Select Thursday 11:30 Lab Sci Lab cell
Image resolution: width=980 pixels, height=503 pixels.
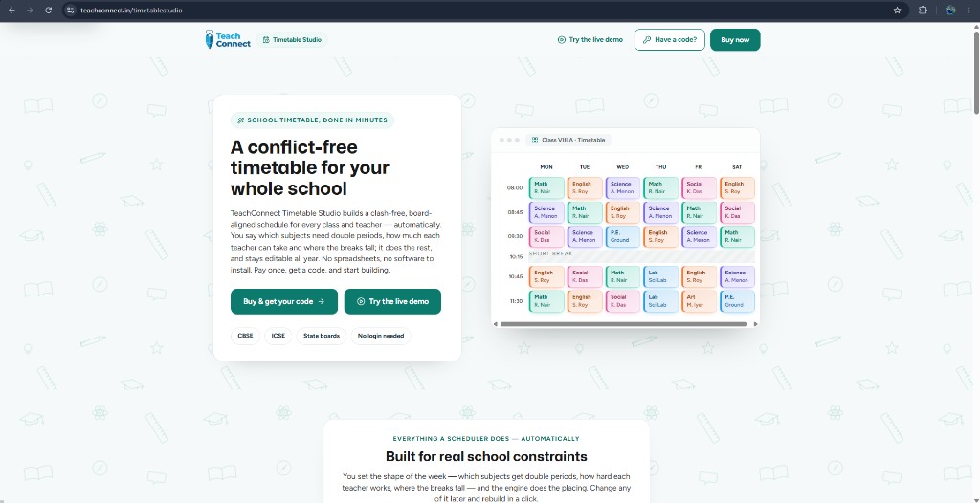tap(661, 301)
